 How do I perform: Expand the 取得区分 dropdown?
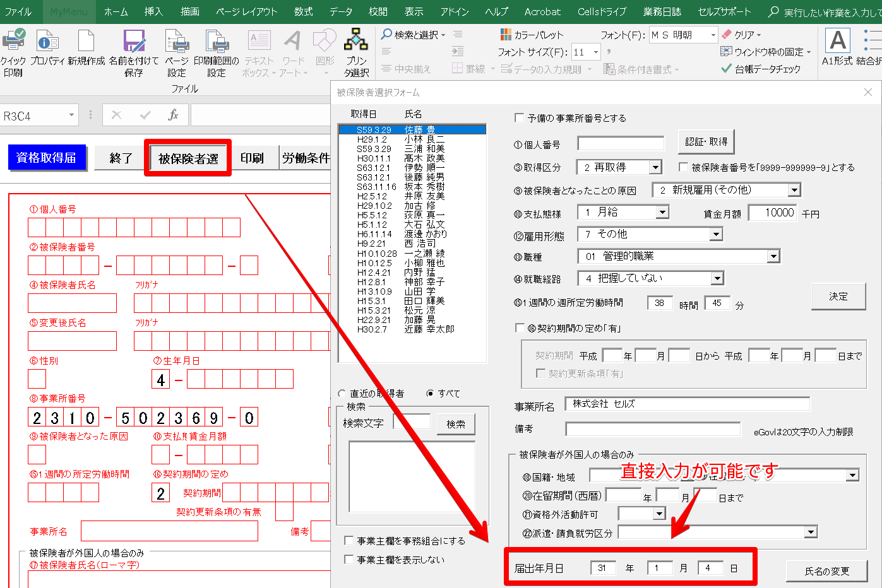655,168
